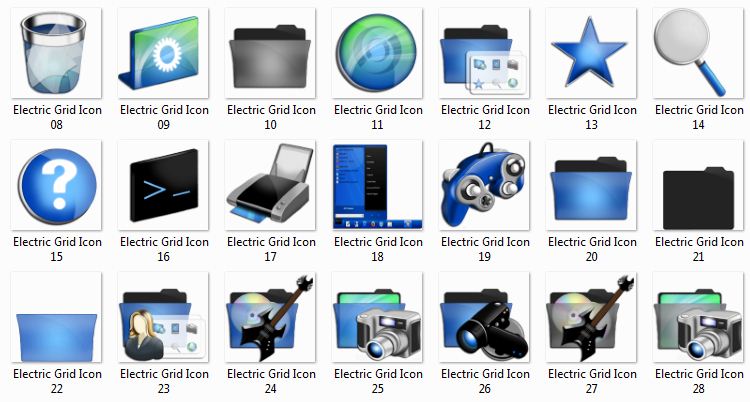Select the control panel folder icon 12
The image size is (750, 402).
pos(485,53)
